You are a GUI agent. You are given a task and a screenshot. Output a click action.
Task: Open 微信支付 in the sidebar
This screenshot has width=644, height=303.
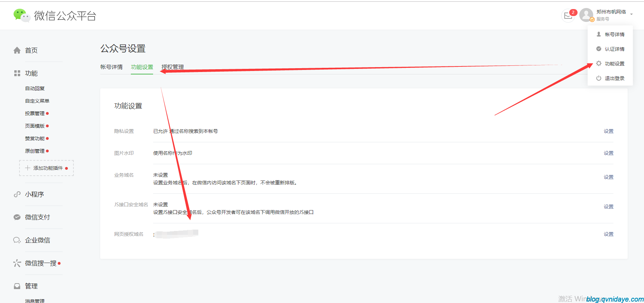(38, 217)
